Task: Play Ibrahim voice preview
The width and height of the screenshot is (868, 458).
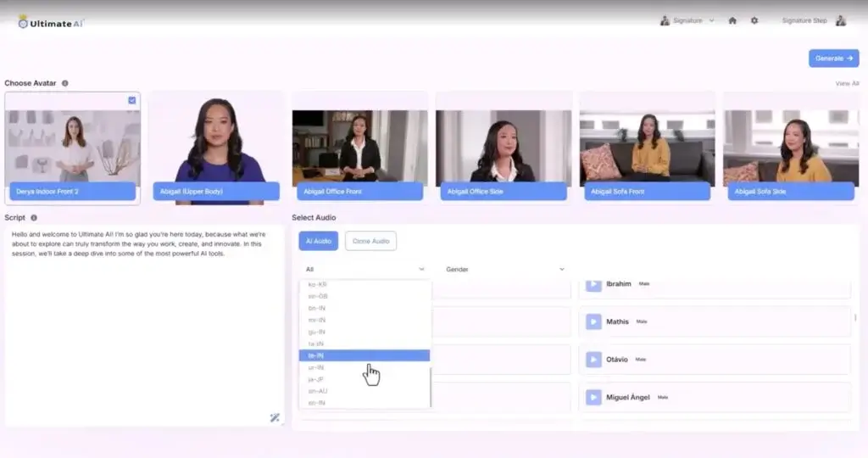Action: click(594, 284)
